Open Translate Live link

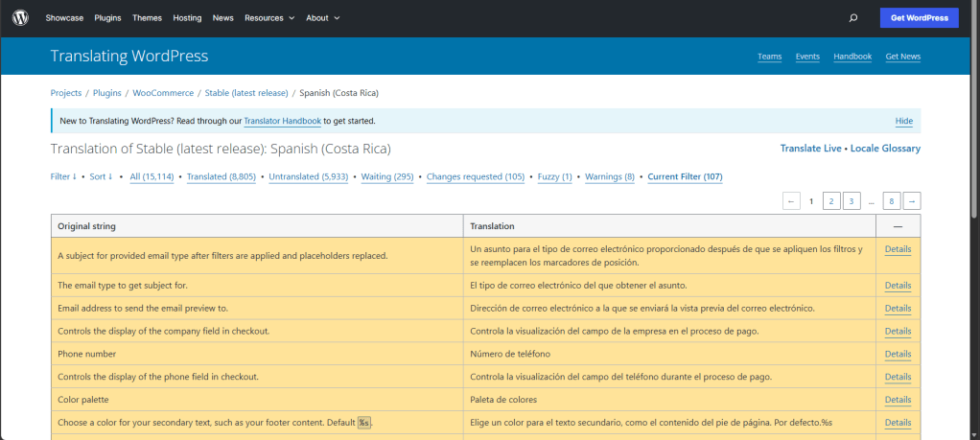810,149
